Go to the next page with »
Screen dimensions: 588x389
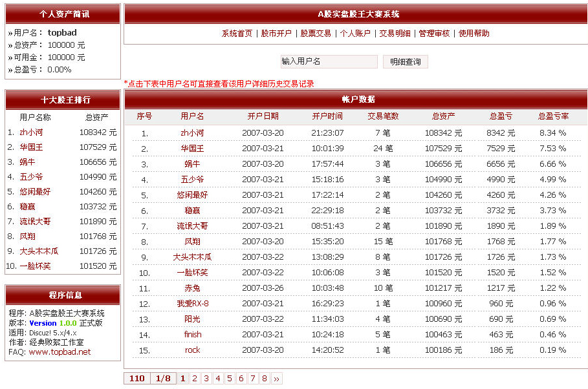click(276, 378)
